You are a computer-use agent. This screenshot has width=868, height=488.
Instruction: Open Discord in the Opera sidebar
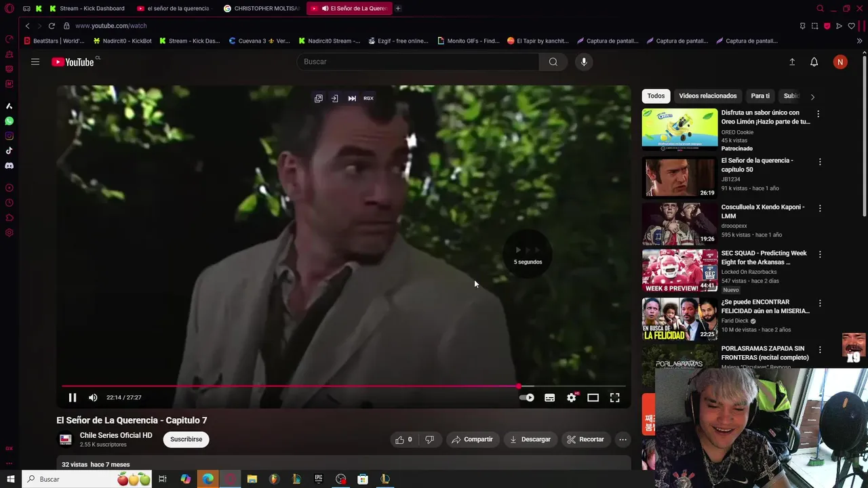pyautogui.click(x=9, y=165)
